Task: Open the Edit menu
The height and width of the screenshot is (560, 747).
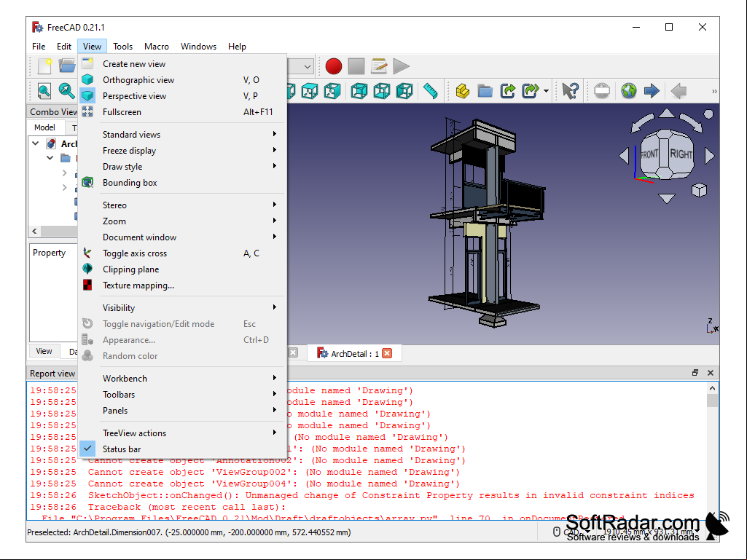Action: coord(64,46)
